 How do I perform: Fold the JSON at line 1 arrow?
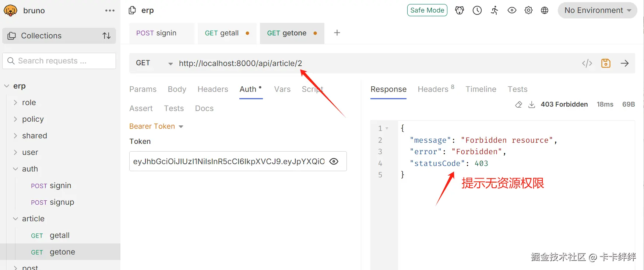(387, 128)
